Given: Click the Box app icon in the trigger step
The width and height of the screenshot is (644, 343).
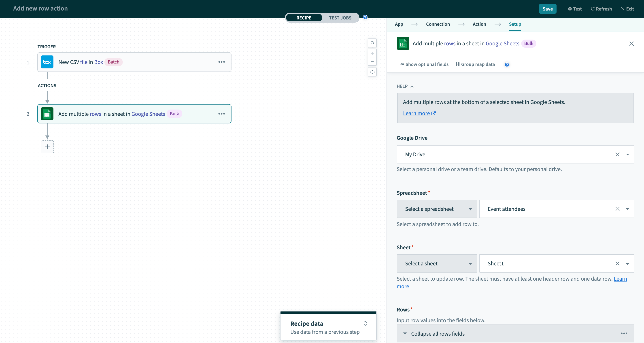Looking at the screenshot, I should [47, 62].
